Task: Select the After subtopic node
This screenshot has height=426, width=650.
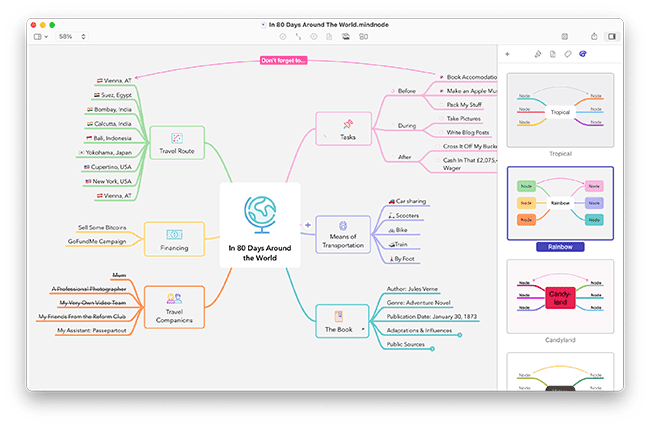Action: point(405,157)
